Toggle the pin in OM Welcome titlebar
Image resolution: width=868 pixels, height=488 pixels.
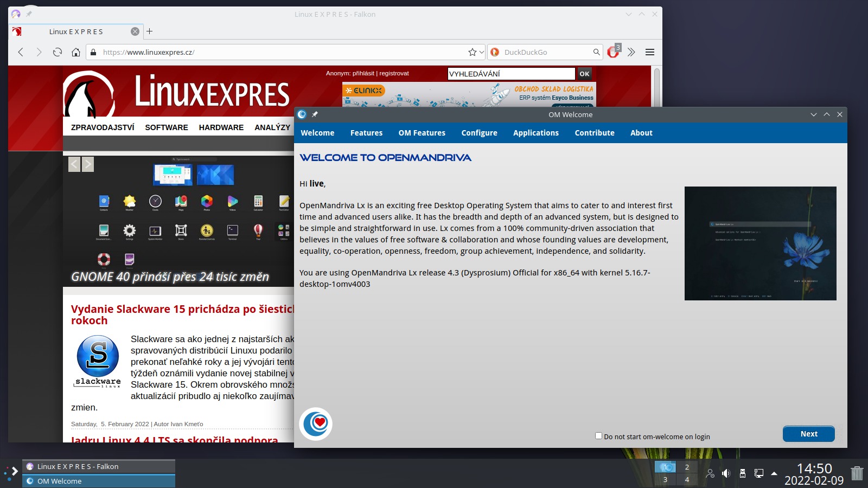tap(315, 114)
